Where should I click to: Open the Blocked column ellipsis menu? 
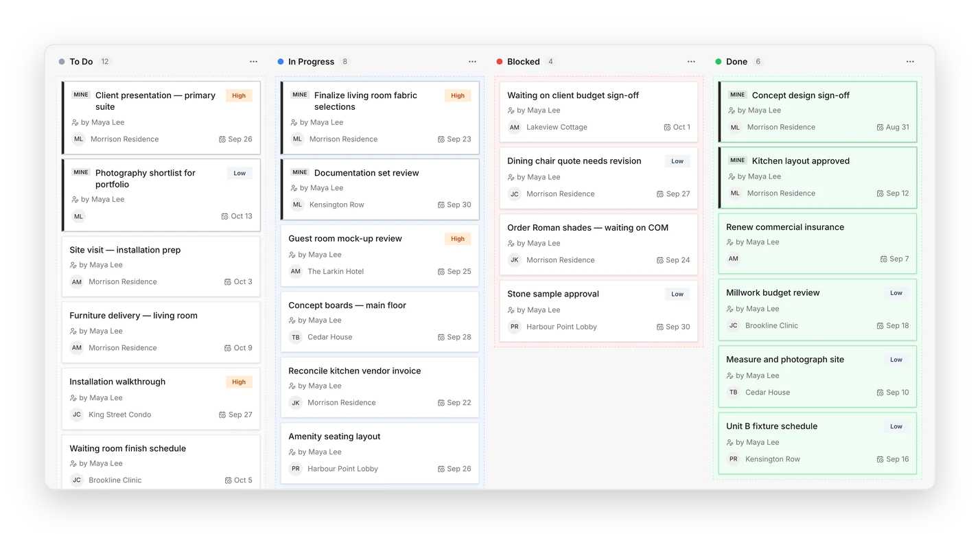(x=691, y=62)
